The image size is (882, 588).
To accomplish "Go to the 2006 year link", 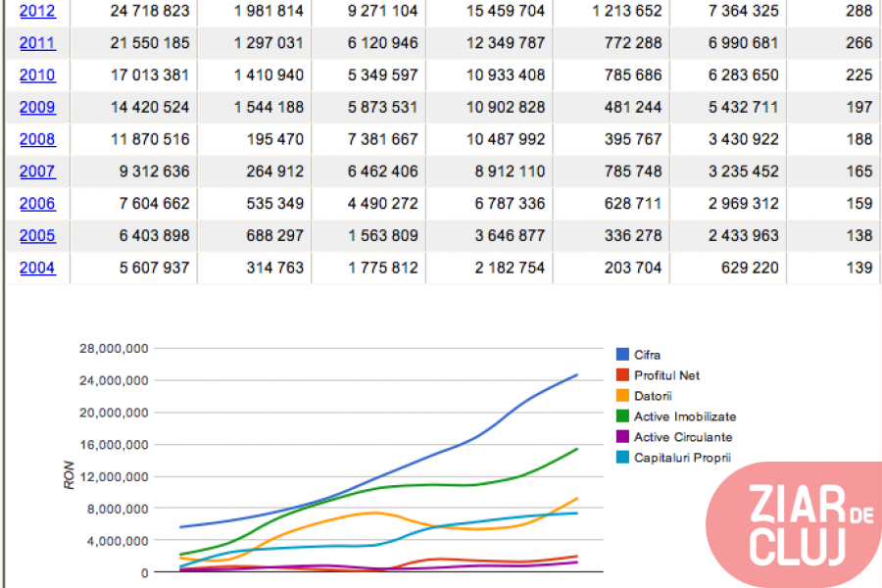I will coord(37,204).
